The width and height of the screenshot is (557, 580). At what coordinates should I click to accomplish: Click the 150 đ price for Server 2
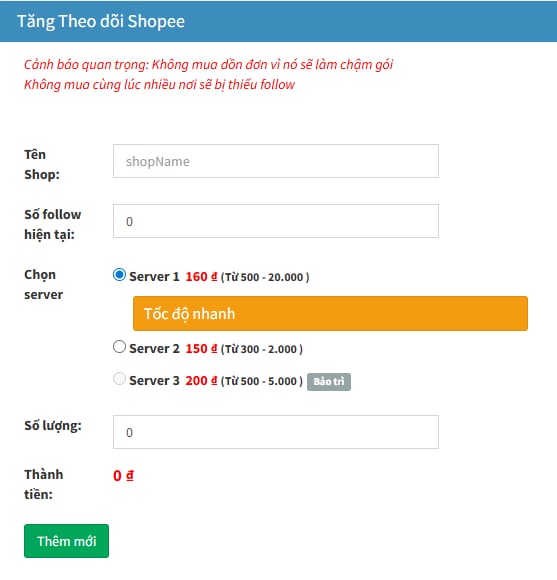pos(201,349)
